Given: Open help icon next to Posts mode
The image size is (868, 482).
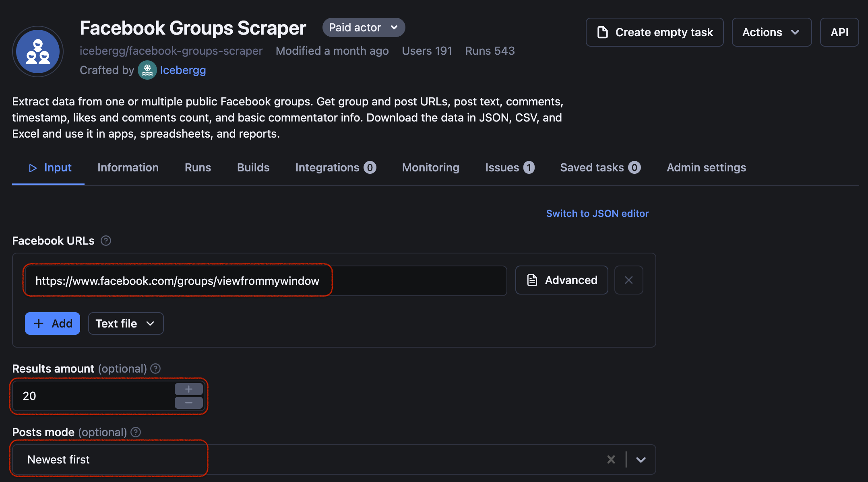Looking at the screenshot, I should (x=136, y=432).
